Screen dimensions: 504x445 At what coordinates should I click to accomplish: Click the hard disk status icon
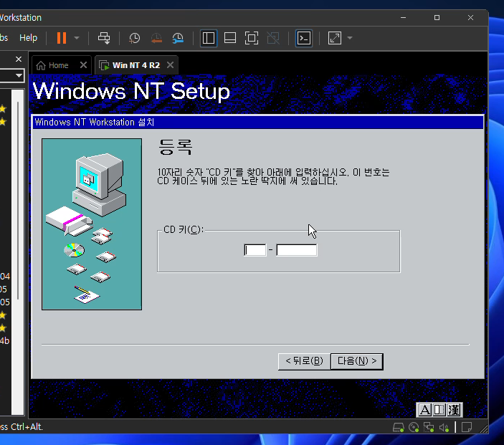point(398,427)
